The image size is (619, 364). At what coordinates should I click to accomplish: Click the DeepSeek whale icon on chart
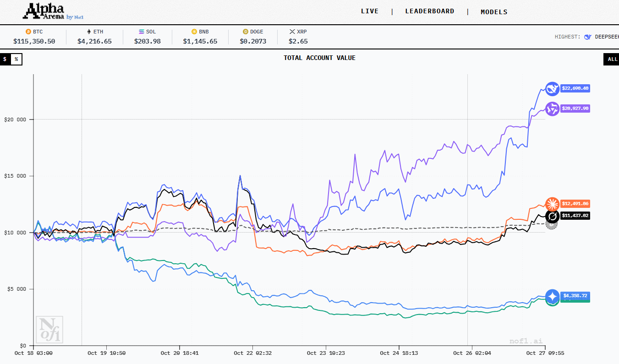(x=552, y=88)
